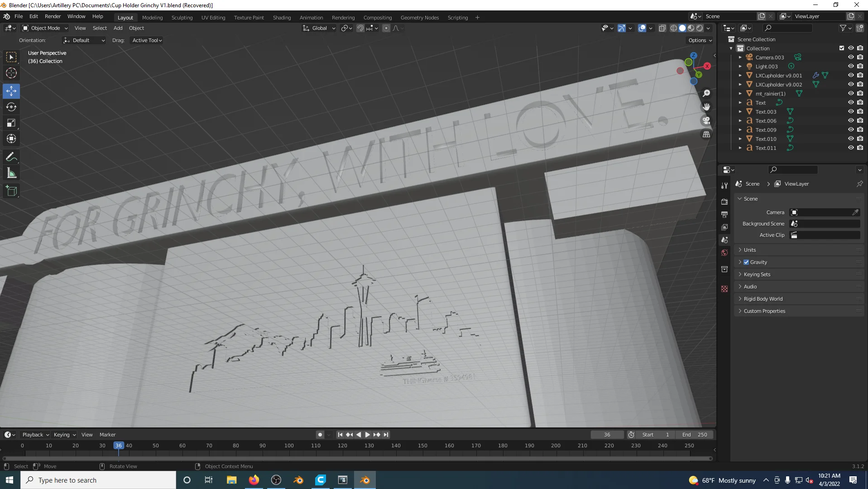Open File Explorer from the taskbar
Viewport: 868px width, 489px height.
(231, 480)
